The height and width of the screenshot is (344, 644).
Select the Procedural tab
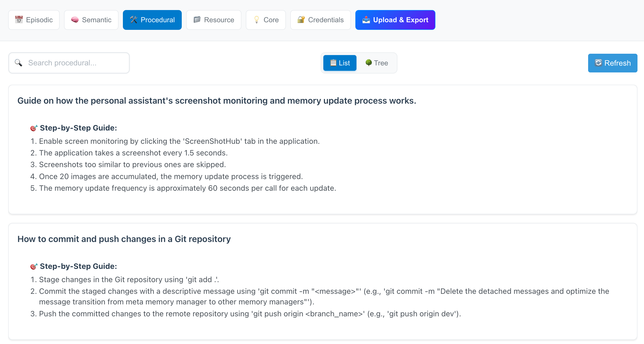(x=152, y=20)
